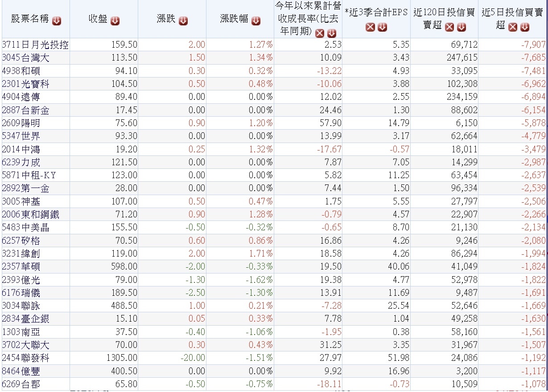This screenshot has width=548, height=392.
Task: Click closing price 1305.00 of 聯發科
Action: pyautogui.click(x=122, y=358)
